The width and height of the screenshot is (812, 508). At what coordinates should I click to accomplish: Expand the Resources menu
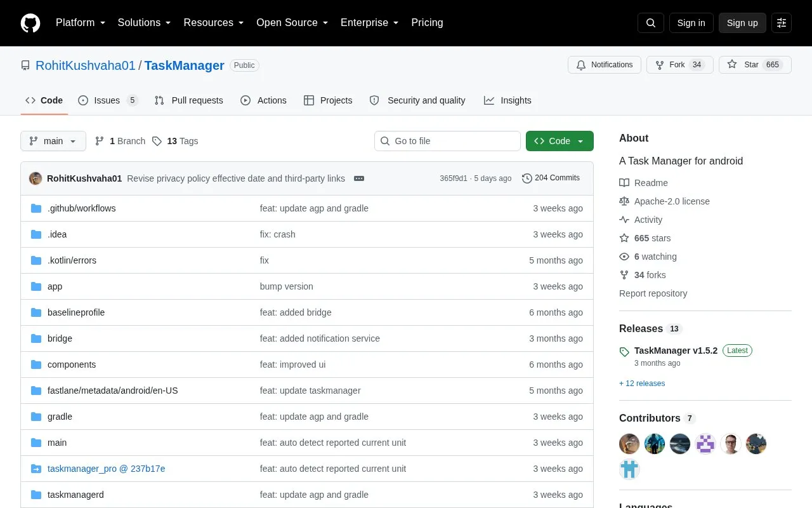point(214,23)
